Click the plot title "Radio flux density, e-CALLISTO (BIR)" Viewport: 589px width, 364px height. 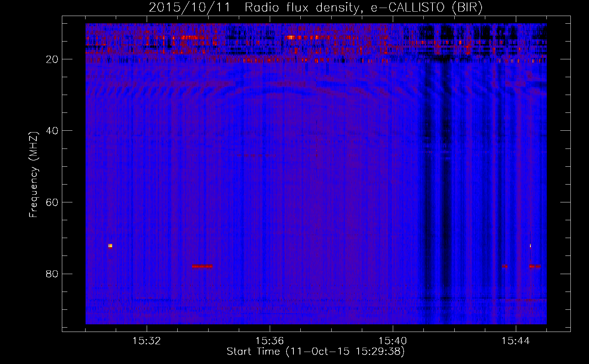click(363, 7)
